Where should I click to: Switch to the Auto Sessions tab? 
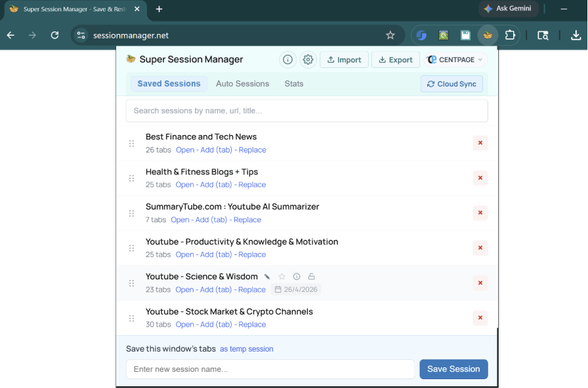(242, 84)
